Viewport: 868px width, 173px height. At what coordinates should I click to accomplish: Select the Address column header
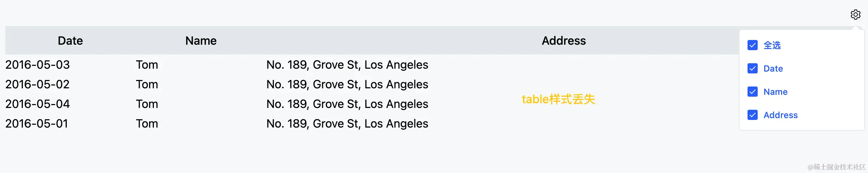point(564,40)
